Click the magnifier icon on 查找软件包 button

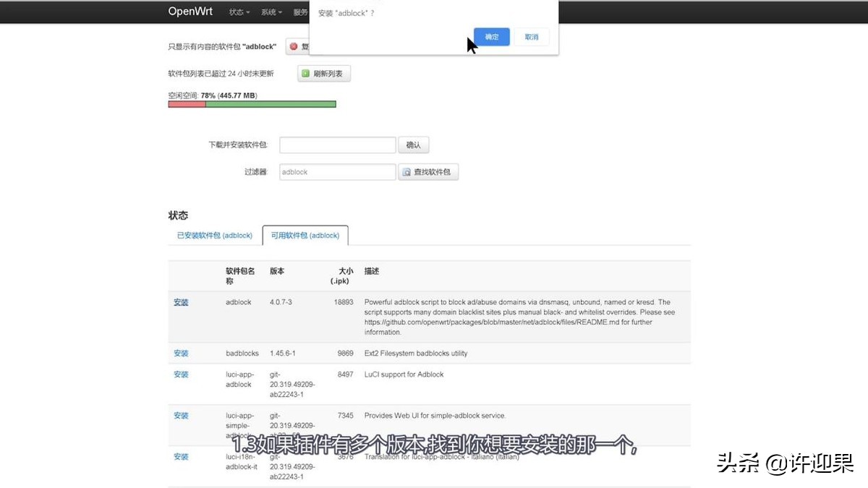(x=405, y=171)
